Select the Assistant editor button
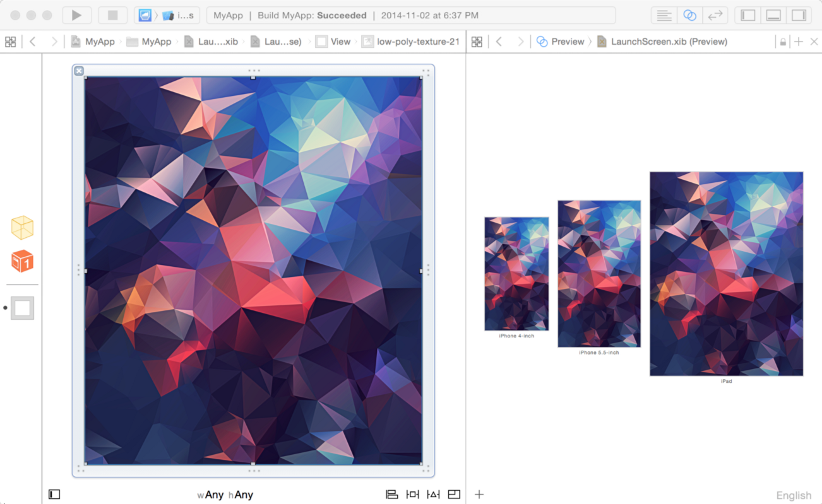This screenshot has width=822, height=504. tap(690, 15)
